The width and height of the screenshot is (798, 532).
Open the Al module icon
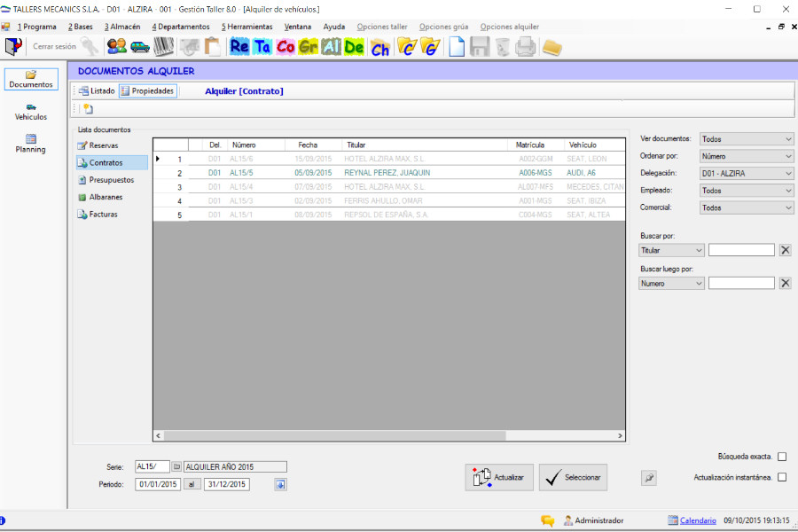331,47
